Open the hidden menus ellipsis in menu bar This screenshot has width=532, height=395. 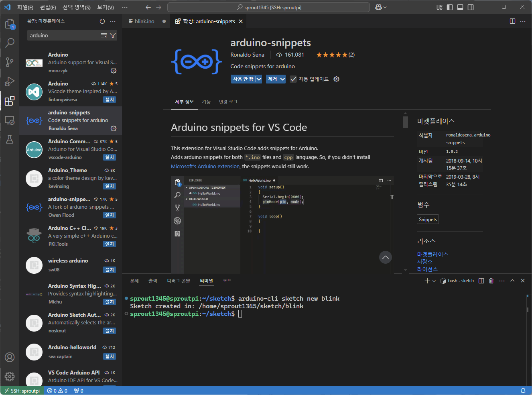[125, 7]
